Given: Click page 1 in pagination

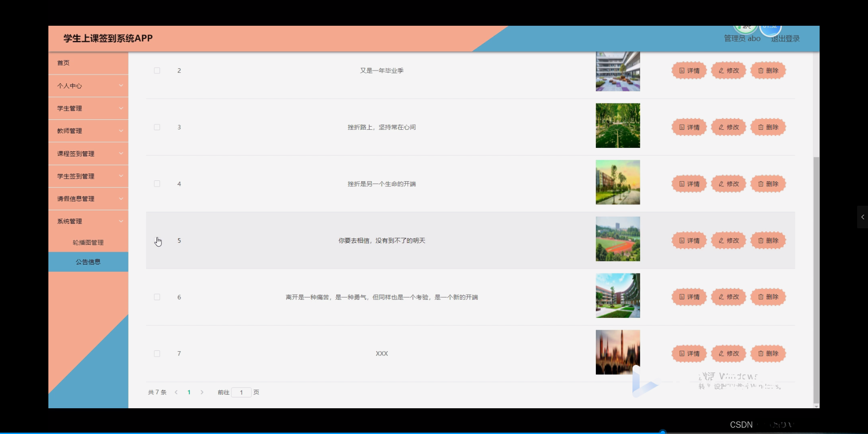Looking at the screenshot, I should click(x=189, y=392).
